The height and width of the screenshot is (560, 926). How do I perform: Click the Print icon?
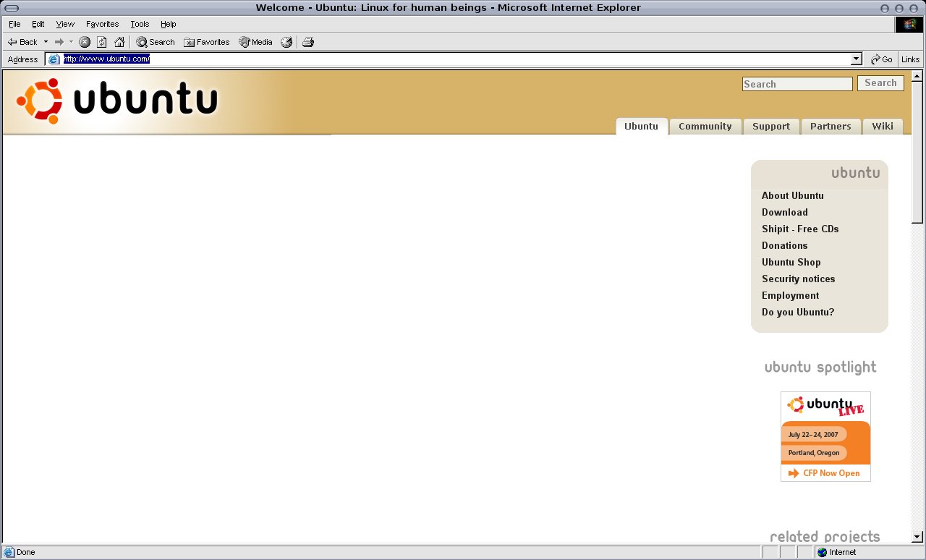click(x=308, y=42)
